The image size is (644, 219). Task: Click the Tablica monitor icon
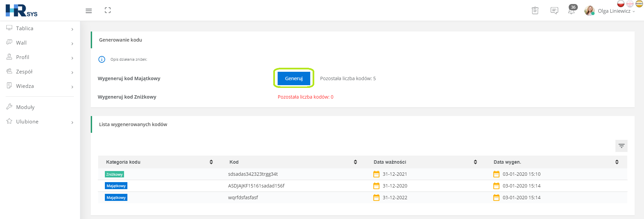[x=9, y=28]
